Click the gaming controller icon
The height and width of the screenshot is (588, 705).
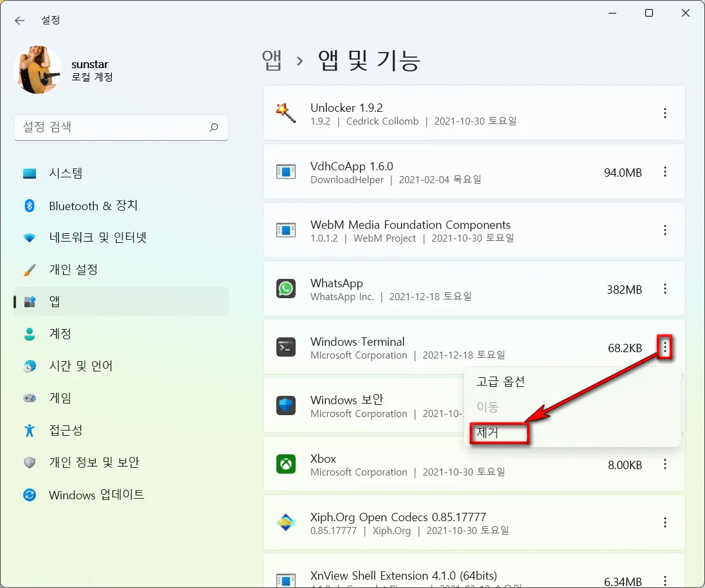click(x=30, y=398)
